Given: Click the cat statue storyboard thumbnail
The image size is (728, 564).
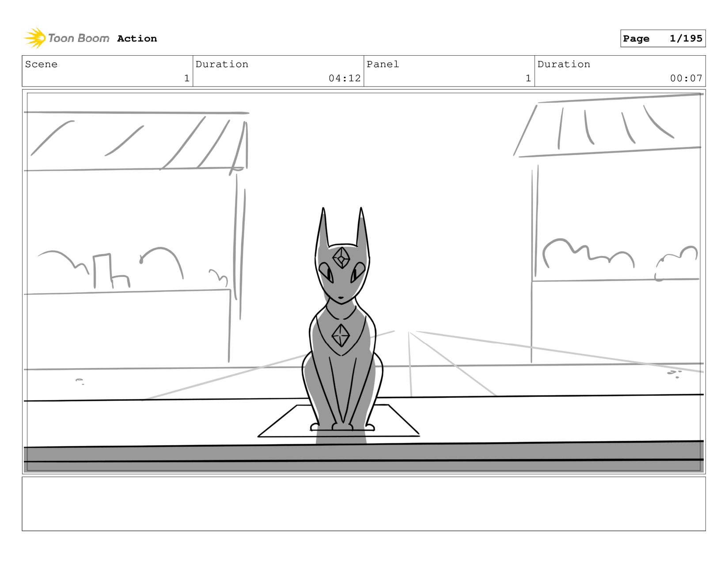Looking at the screenshot, I should (x=364, y=282).
